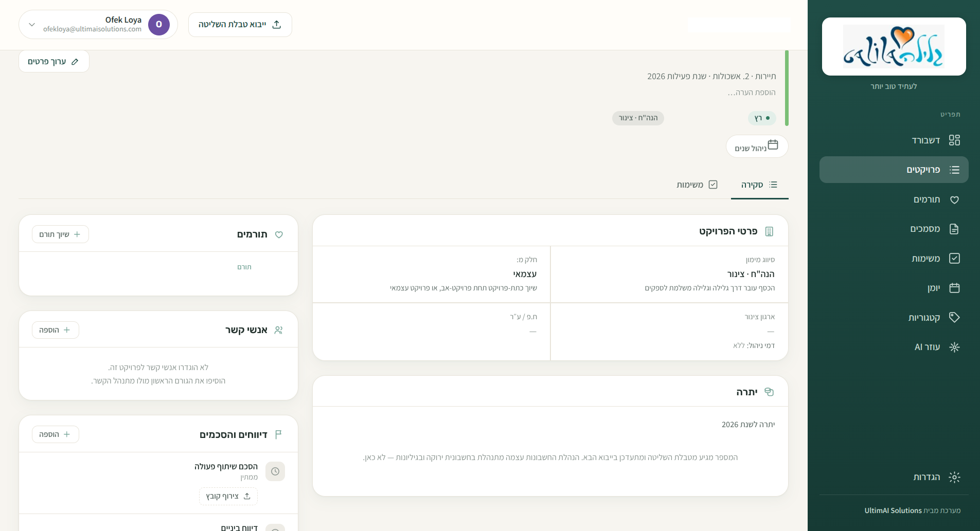
Task: Launch the עוזר AI sparkle icon
Action: click(x=954, y=347)
